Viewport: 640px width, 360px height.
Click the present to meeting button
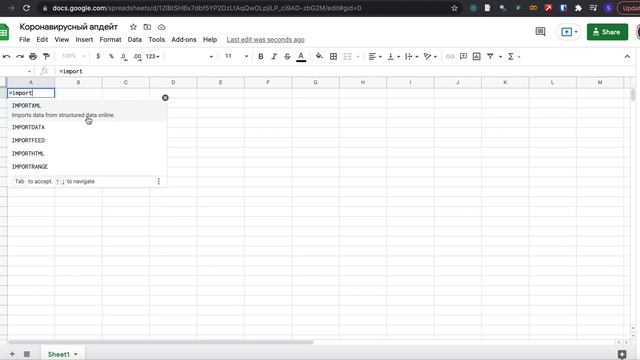coord(569,32)
